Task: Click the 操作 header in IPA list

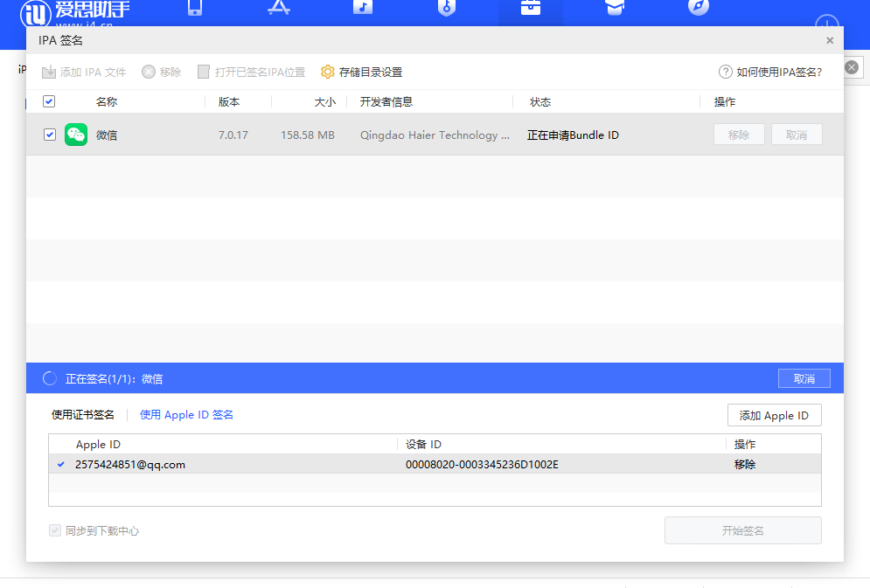Action: coord(725,102)
